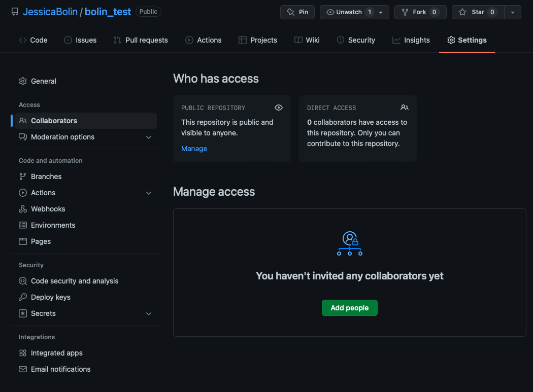Open the Star list dropdown arrow

(x=513, y=12)
